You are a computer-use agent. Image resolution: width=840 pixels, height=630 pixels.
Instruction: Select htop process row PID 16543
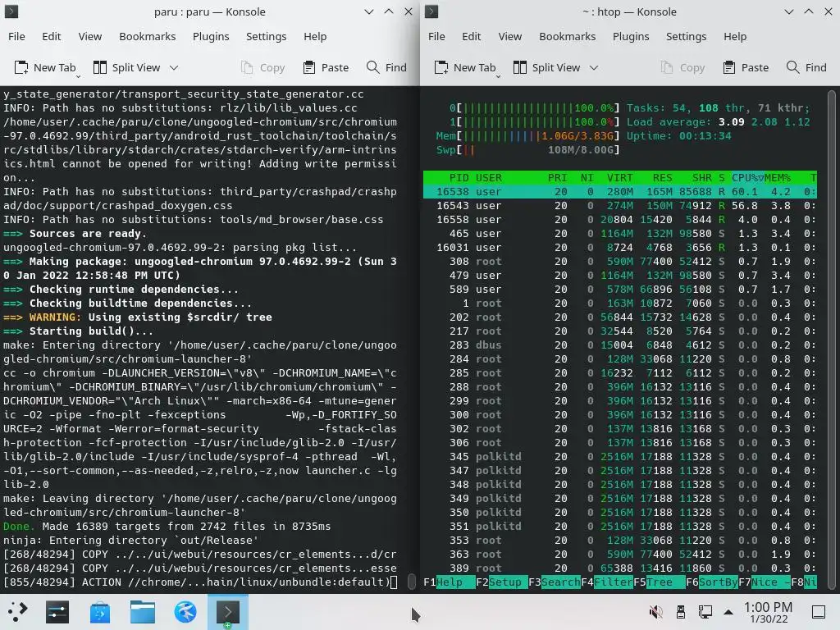click(620, 206)
